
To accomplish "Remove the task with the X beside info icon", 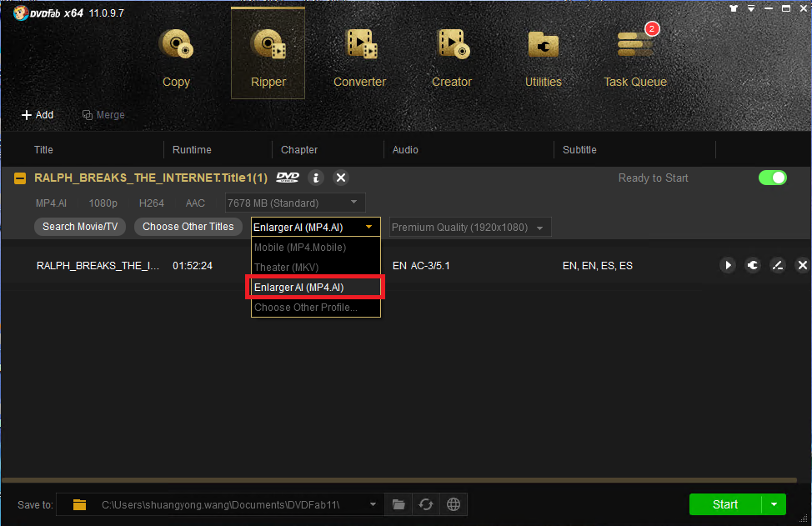I will (x=341, y=178).
